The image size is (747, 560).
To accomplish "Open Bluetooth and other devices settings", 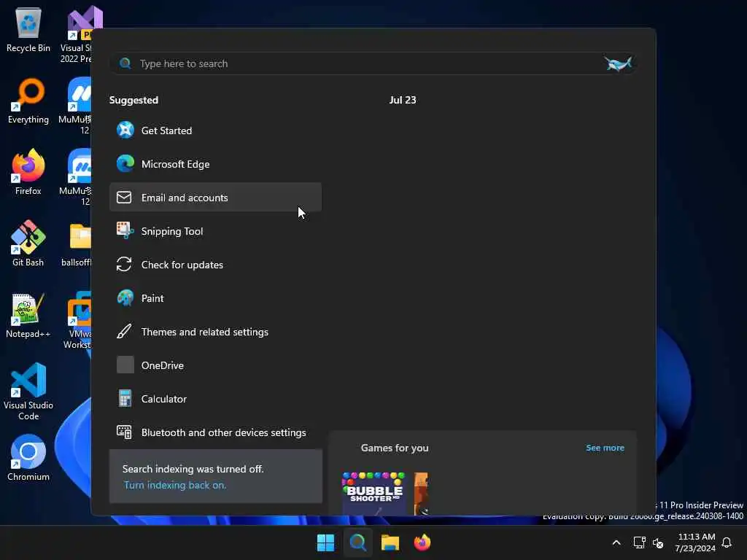I will [215, 432].
